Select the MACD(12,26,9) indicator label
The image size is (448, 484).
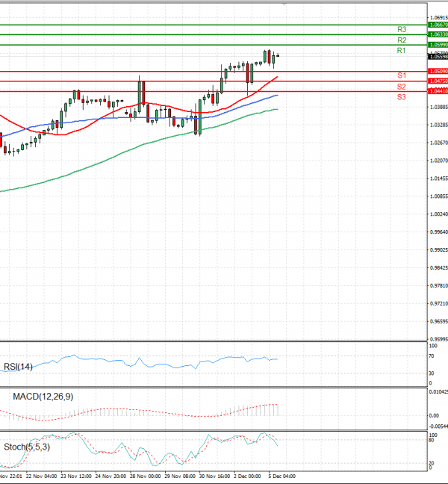(43, 396)
